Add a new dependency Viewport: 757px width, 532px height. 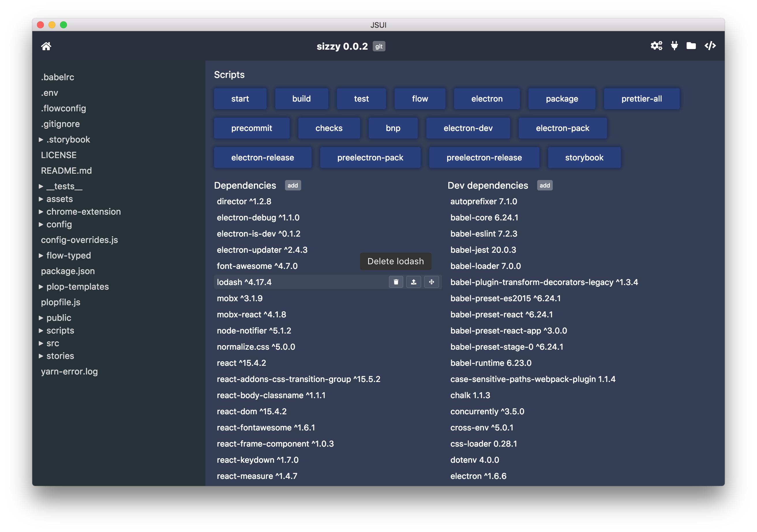(293, 186)
